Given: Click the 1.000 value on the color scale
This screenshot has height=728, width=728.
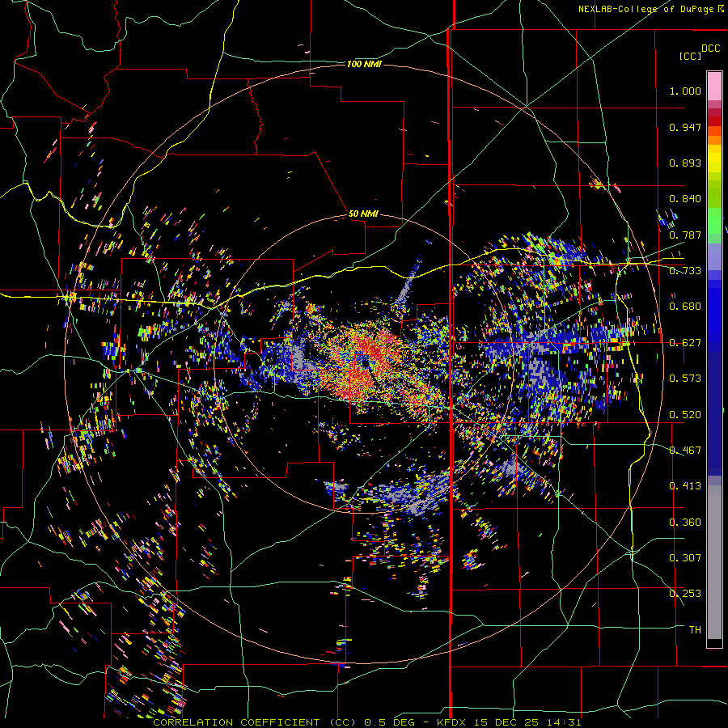Looking at the screenshot, I should coord(685,91).
